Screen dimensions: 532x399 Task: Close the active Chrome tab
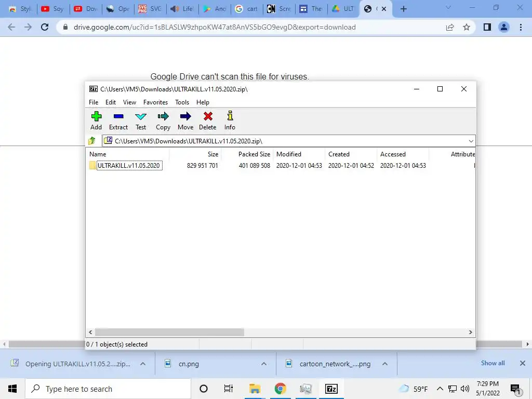pyautogui.click(x=384, y=9)
